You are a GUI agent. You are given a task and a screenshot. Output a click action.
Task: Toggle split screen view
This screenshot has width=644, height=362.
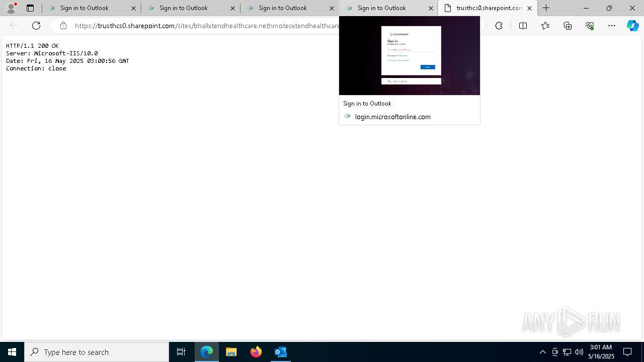tap(523, 26)
